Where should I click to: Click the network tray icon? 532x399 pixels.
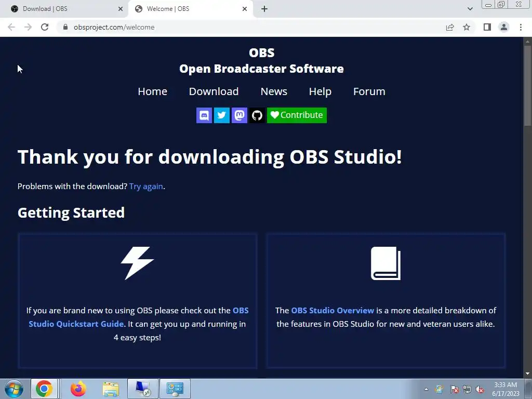467,390
